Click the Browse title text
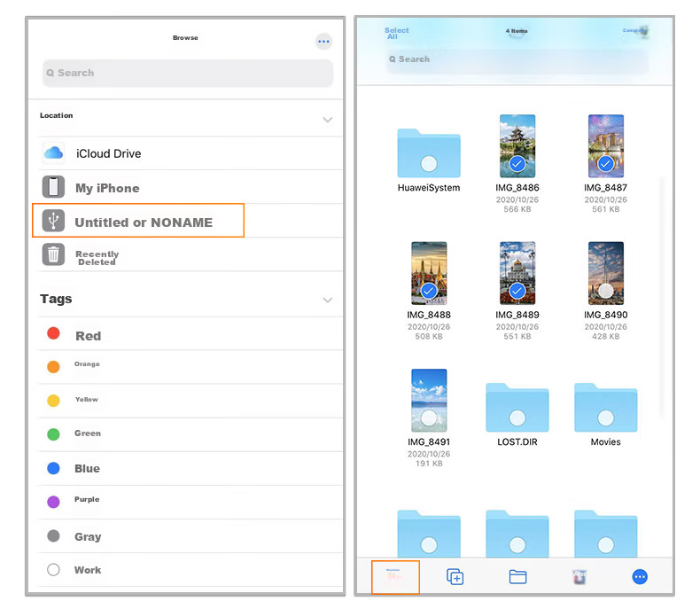Screen dimensions: 700x609 tap(185, 37)
